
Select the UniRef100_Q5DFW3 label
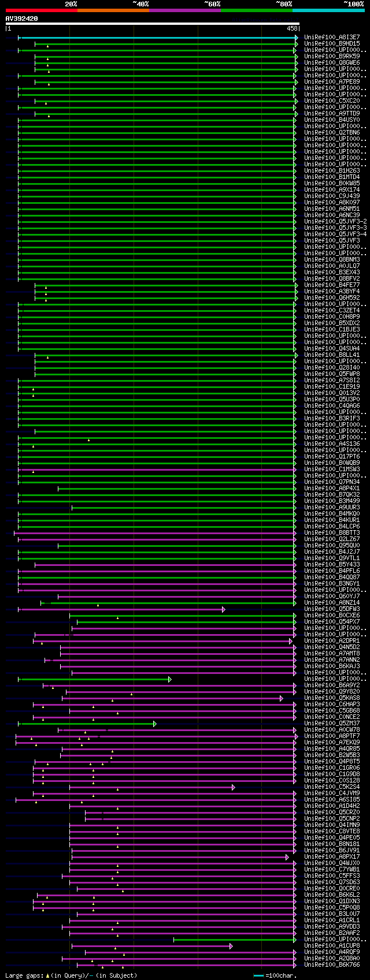click(x=332, y=609)
